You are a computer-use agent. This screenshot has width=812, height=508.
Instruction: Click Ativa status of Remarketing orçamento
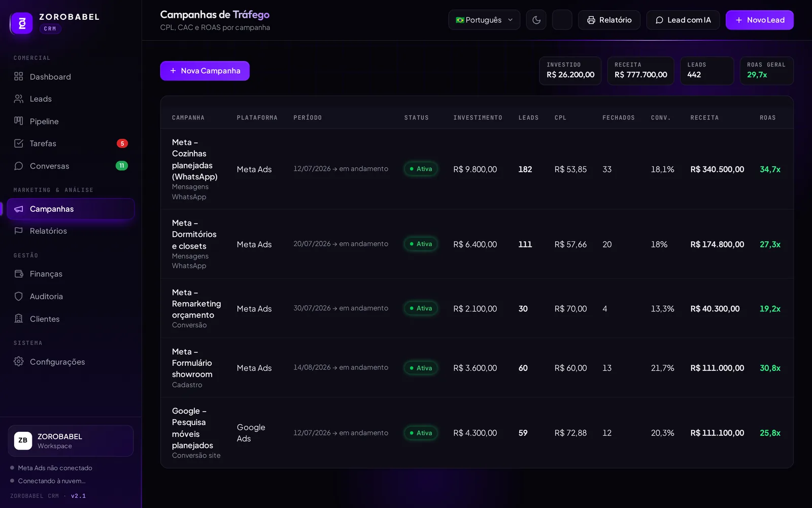[421, 308]
